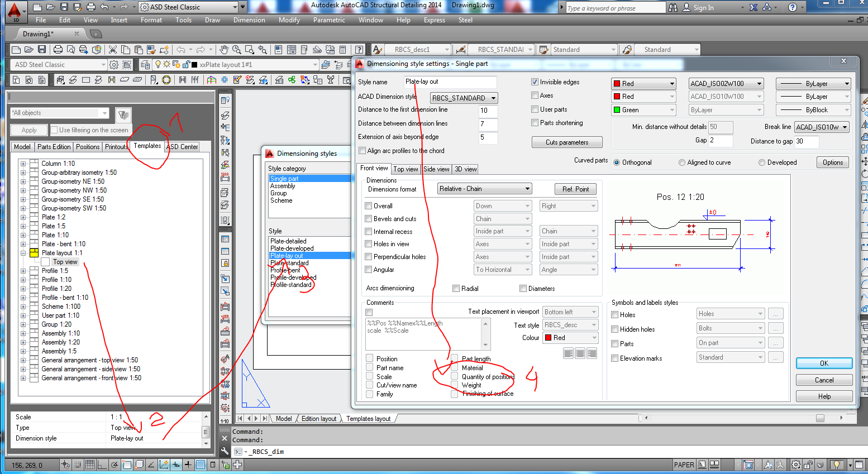
Task: Switch to the Parts Edition tab
Action: point(54,147)
